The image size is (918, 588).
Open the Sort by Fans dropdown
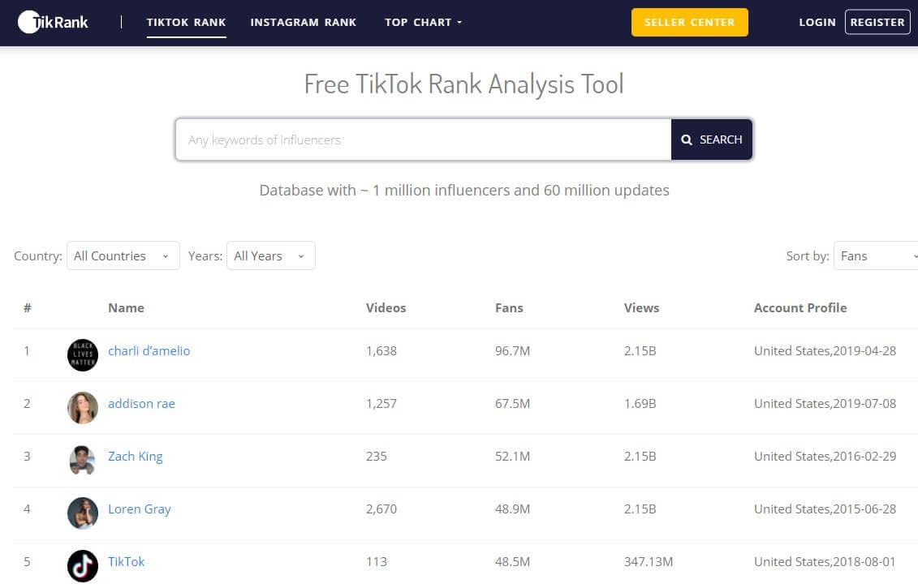[876, 255]
